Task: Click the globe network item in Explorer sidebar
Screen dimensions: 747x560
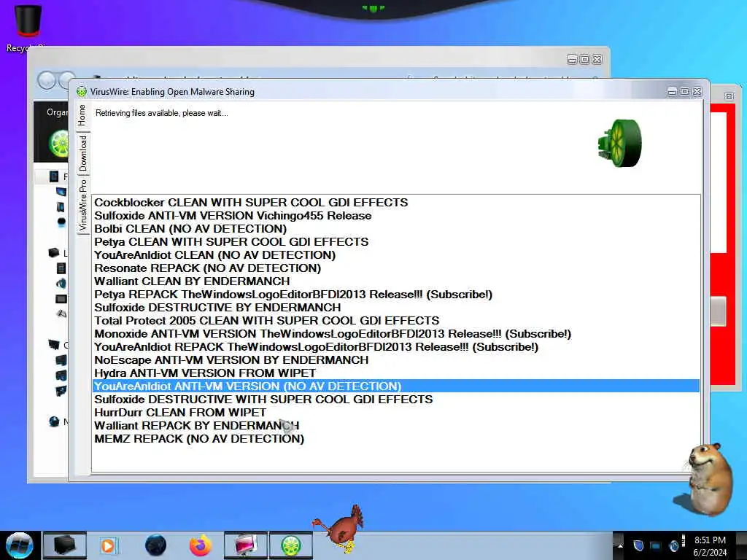Action: (54, 421)
